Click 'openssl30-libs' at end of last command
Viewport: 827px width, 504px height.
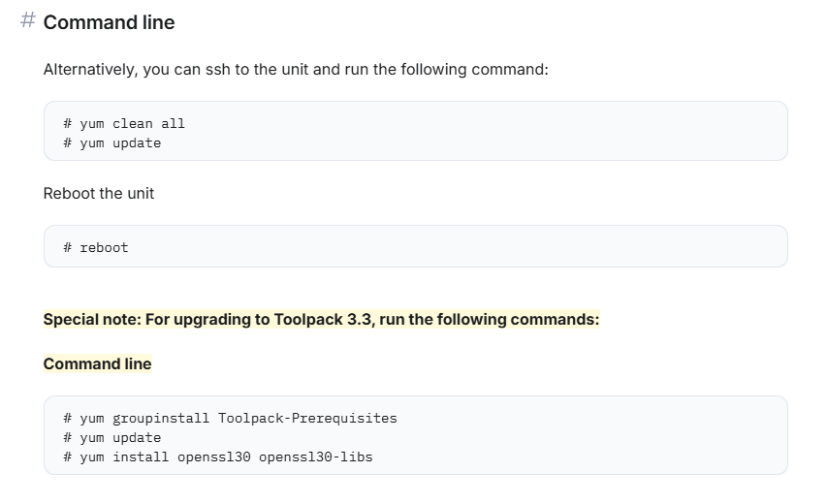tap(315, 457)
